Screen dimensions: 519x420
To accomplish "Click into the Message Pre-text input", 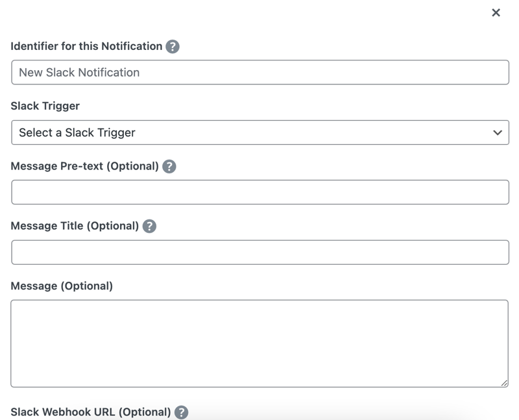I will point(259,193).
